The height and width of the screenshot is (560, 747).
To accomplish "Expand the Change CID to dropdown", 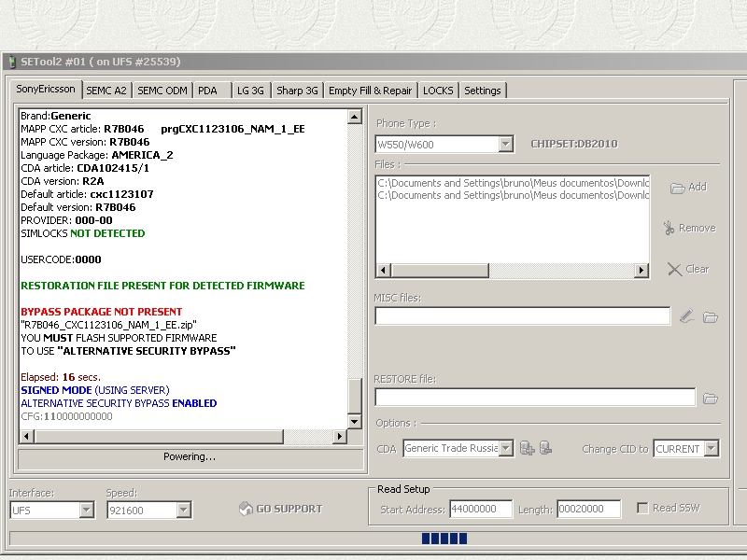I will [712, 448].
